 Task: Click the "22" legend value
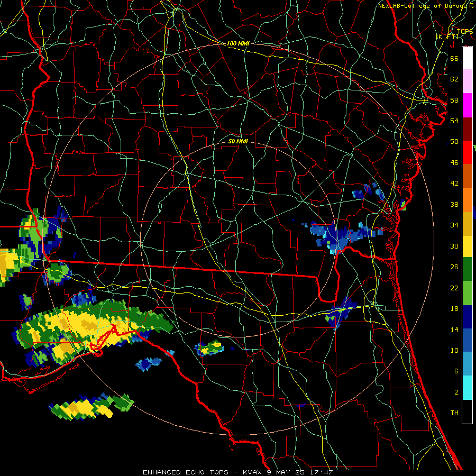454,288
